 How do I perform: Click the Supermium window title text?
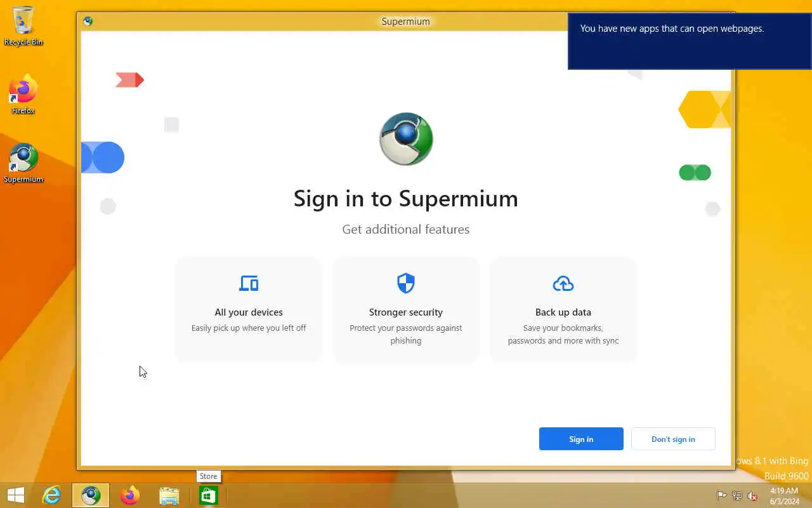pyautogui.click(x=406, y=22)
